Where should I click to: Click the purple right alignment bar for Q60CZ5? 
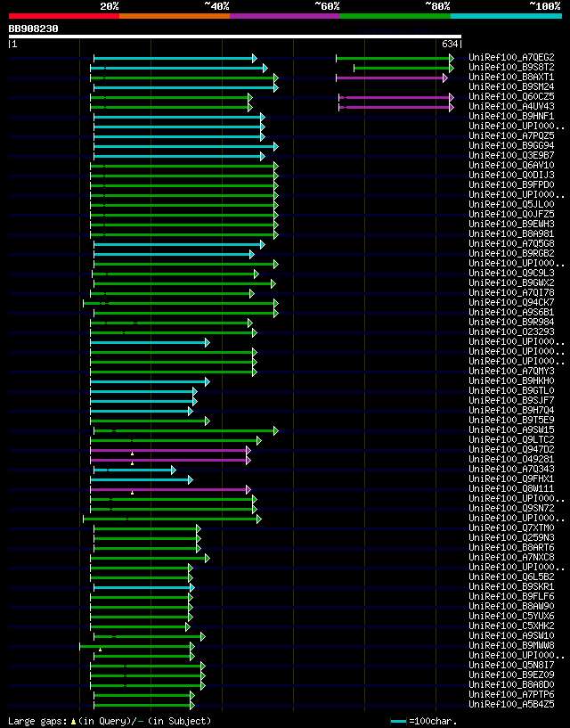(396, 97)
